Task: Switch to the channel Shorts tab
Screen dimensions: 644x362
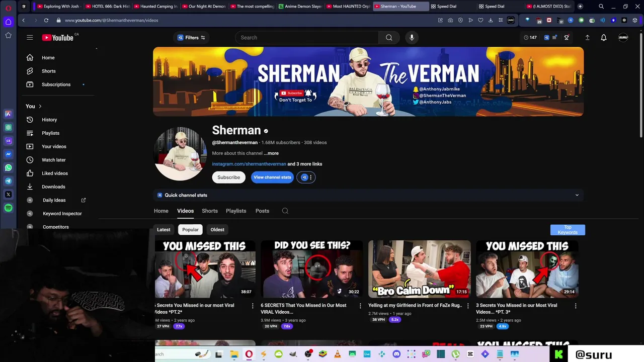Action: (x=210, y=211)
